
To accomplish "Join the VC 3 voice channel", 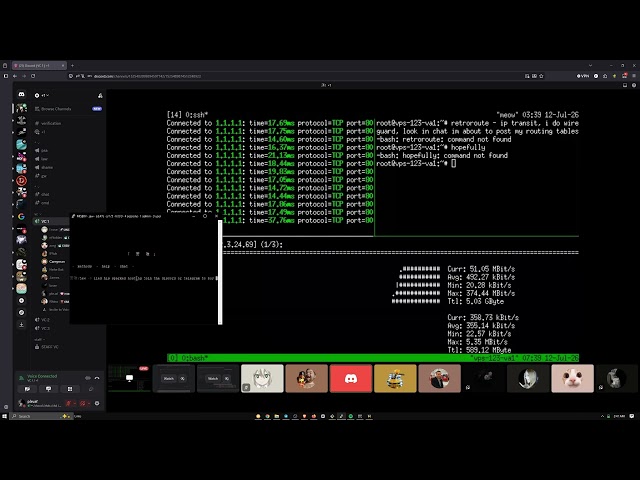I will coord(42,328).
